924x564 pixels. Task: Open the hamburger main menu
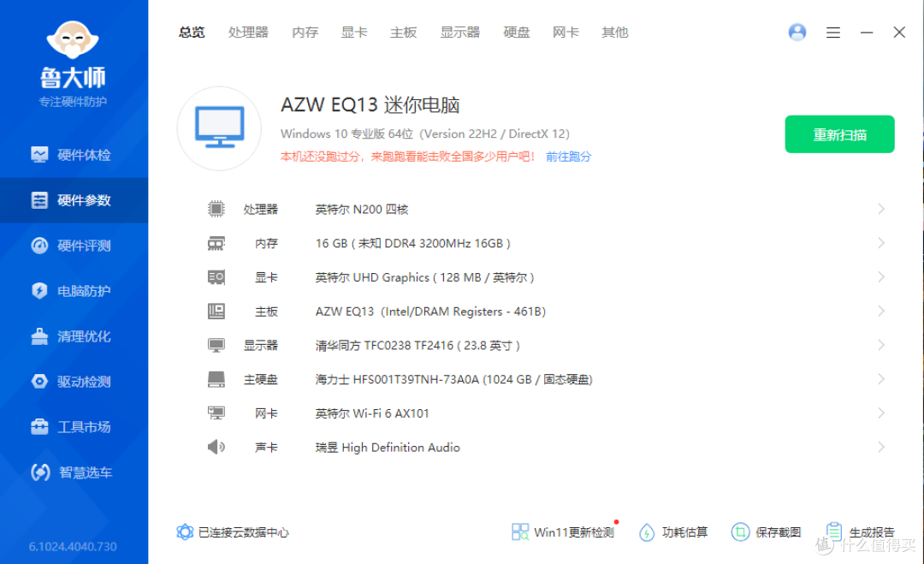point(833,33)
